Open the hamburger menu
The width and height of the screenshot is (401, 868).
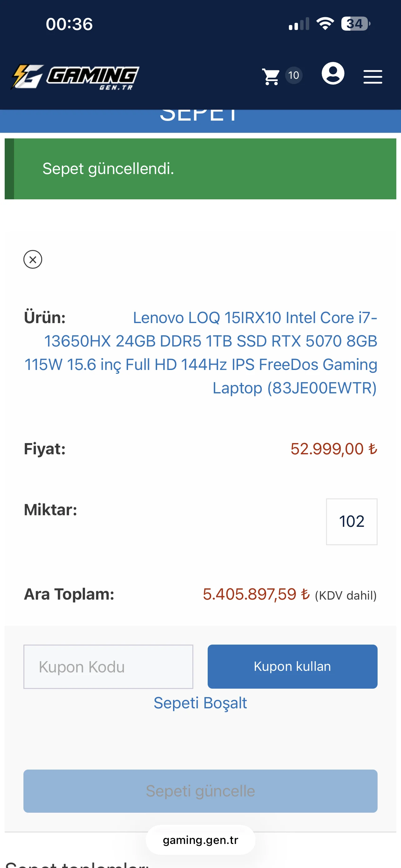(x=373, y=77)
